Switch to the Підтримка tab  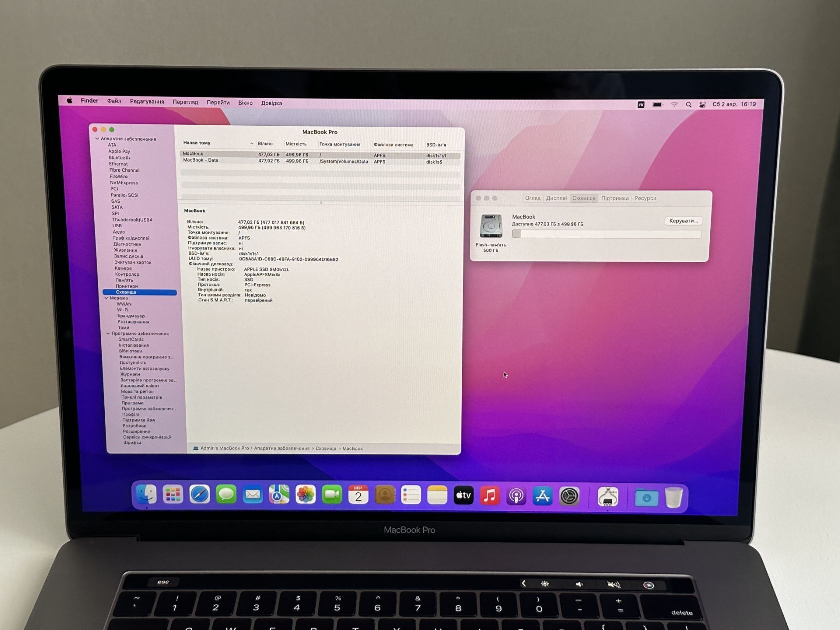click(615, 198)
